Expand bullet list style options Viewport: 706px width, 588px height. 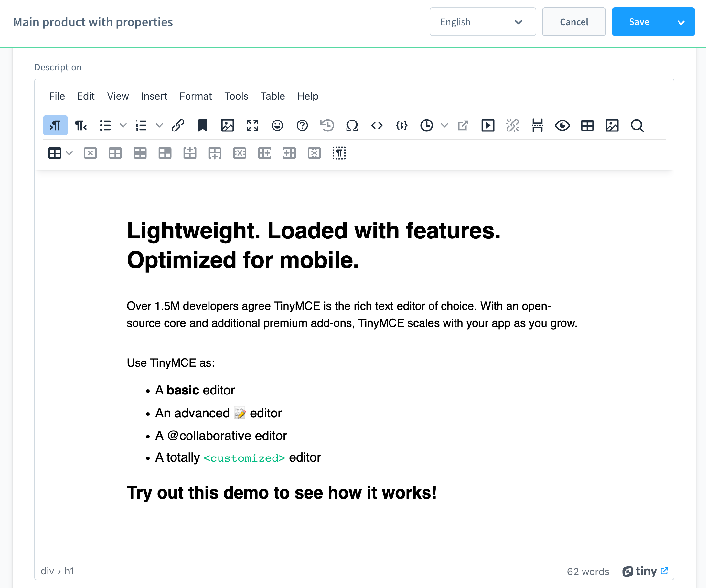[123, 125]
